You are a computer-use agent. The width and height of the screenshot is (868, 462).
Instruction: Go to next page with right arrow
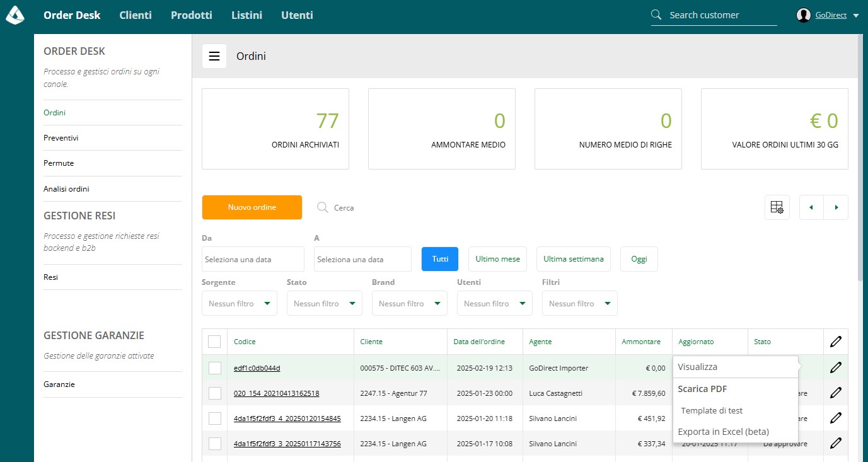click(x=836, y=207)
